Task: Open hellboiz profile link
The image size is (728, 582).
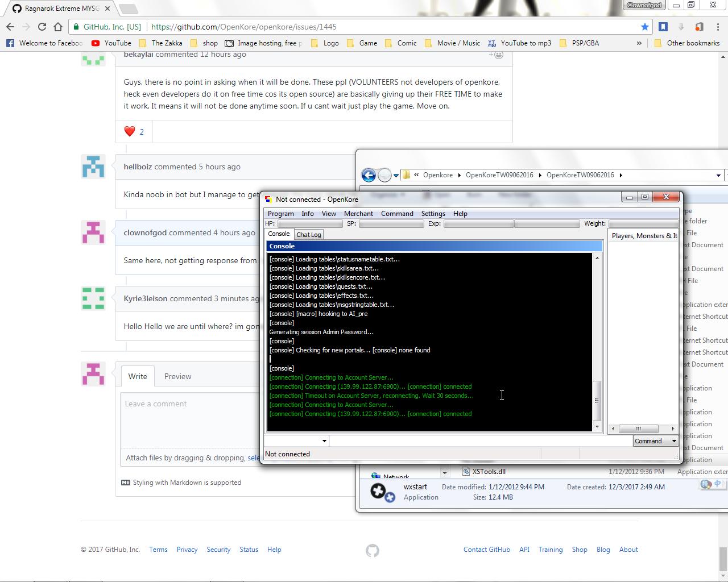Action: (x=138, y=167)
